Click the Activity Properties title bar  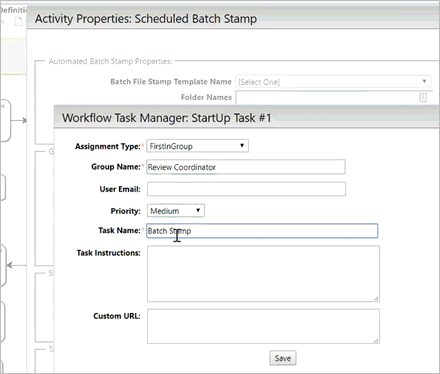point(233,19)
